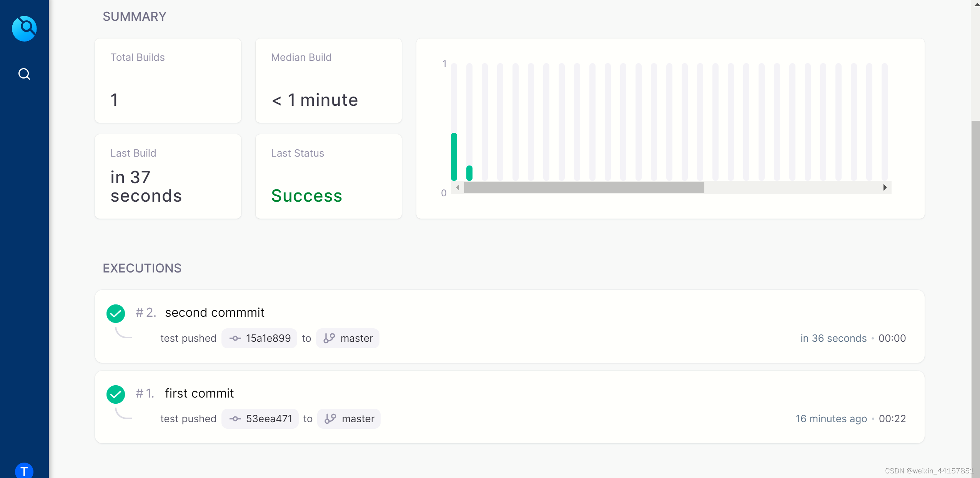
Task: Click the git branch icon next to master
Action: 329,338
